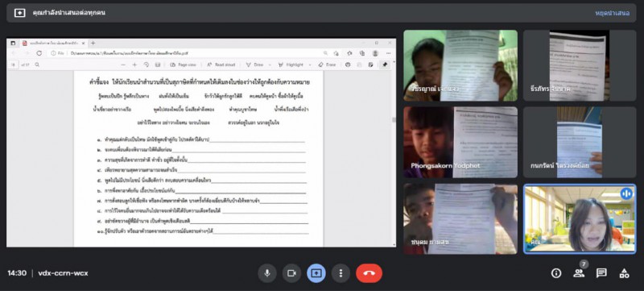Open a new browser tab

[x=93, y=43]
